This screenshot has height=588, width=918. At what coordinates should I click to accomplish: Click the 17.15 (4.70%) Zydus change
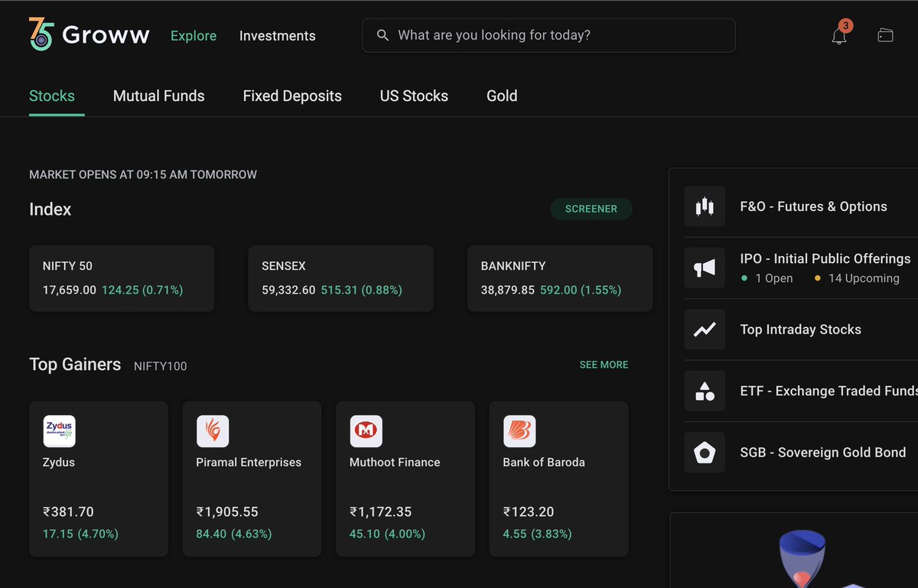pos(80,534)
